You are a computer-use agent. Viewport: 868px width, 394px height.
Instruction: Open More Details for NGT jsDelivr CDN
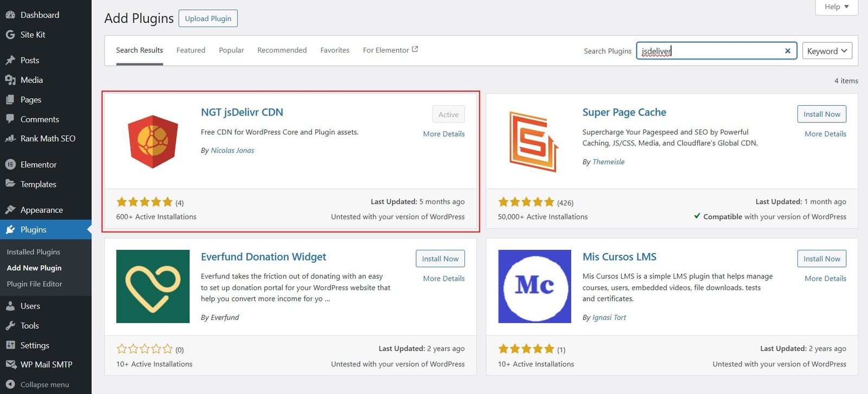(444, 134)
